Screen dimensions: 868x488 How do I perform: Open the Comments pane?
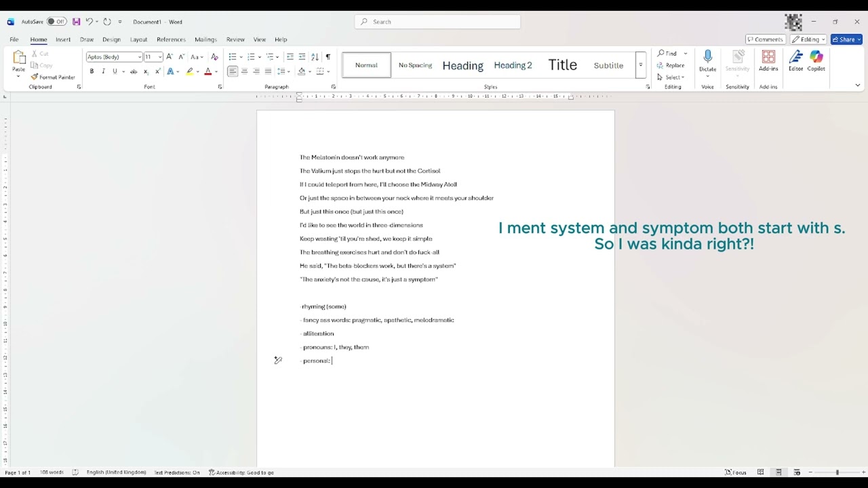[765, 39]
